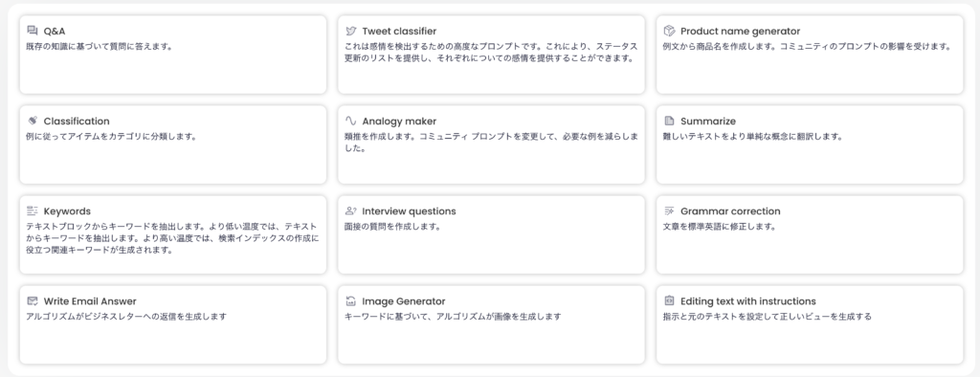Click the Editing text with instructions icon
980x377 pixels.
pyautogui.click(x=669, y=300)
